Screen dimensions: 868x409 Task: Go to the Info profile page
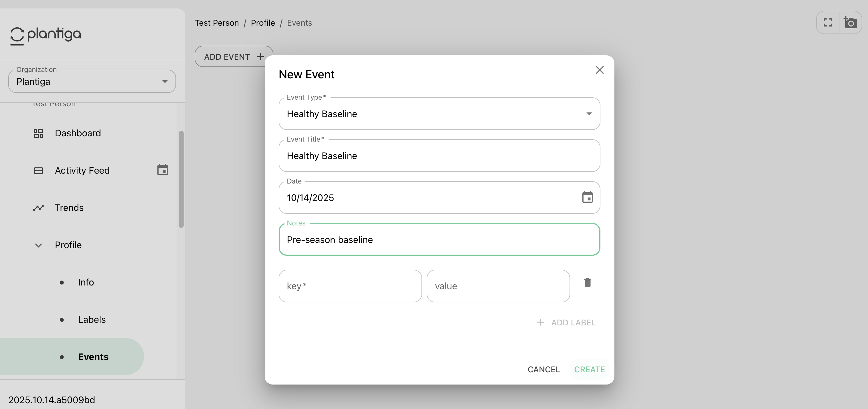point(86,282)
